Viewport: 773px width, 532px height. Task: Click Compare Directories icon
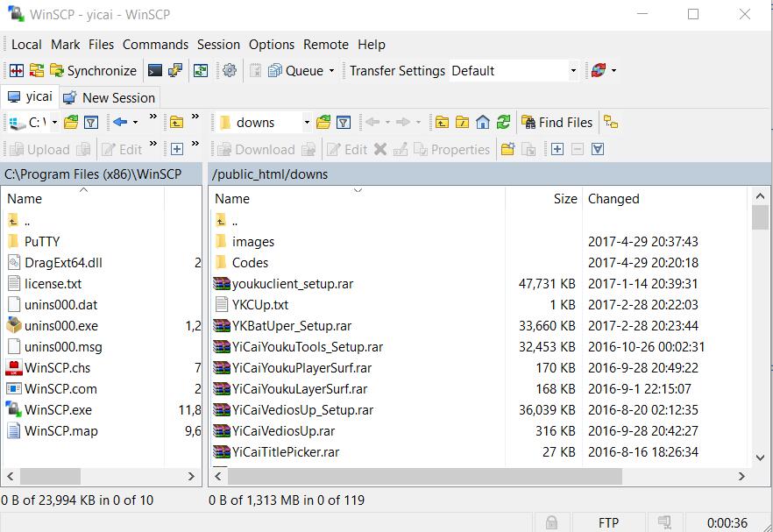click(16, 71)
